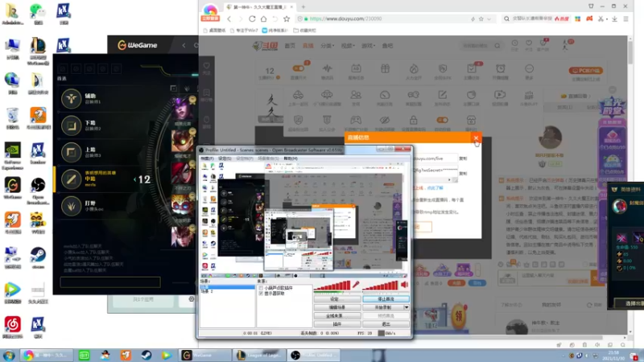
Task: Open the second OBS menu (设定)
Action: click(225, 158)
